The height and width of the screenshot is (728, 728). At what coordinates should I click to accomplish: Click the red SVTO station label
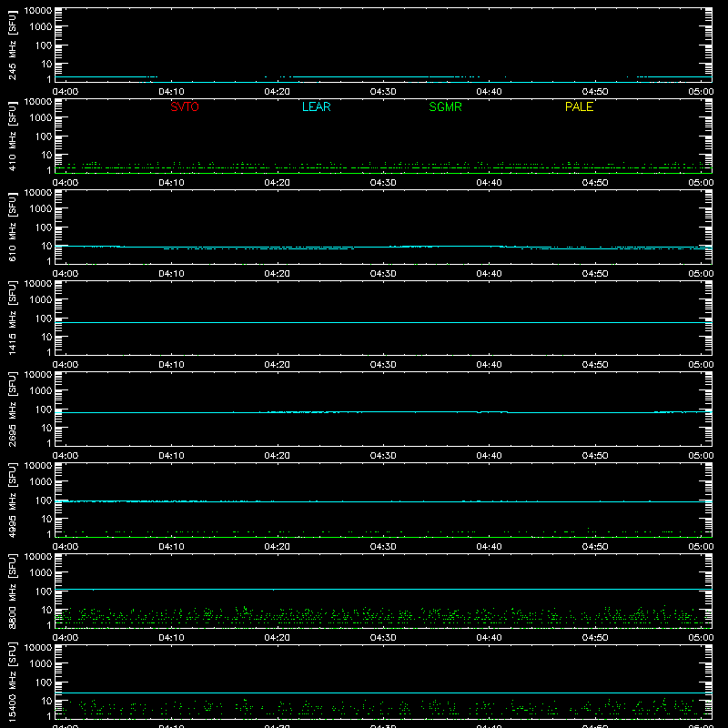(x=185, y=106)
